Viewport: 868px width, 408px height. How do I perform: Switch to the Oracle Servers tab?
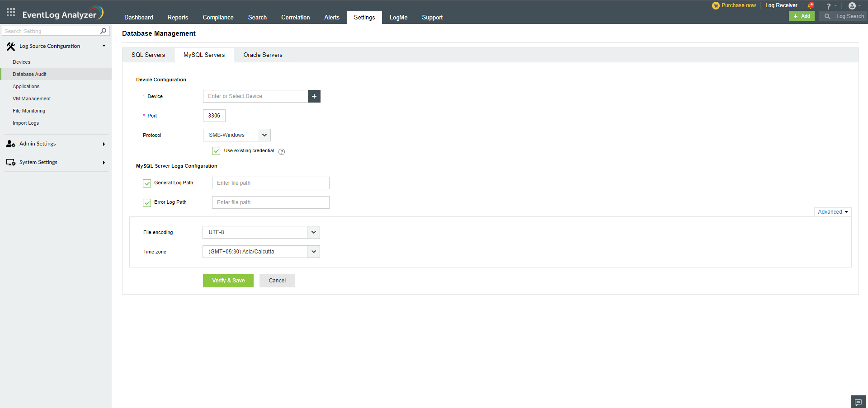(263, 55)
